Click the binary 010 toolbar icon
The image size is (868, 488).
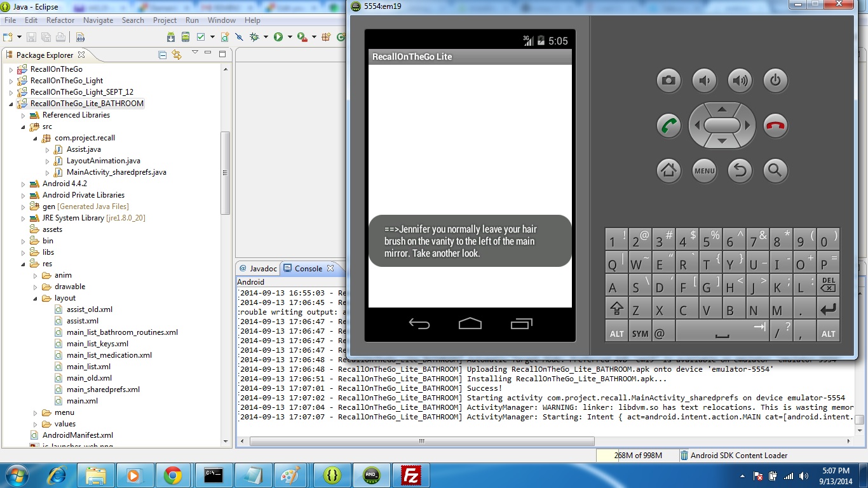(x=80, y=37)
